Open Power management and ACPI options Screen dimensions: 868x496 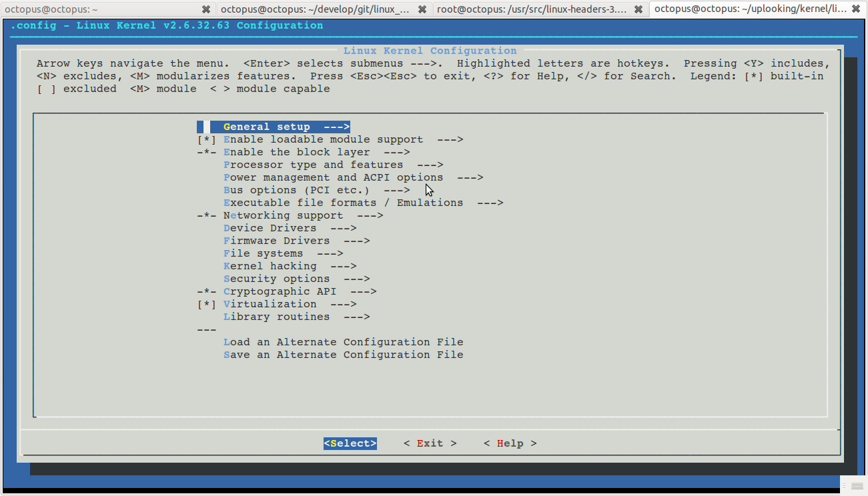(354, 177)
